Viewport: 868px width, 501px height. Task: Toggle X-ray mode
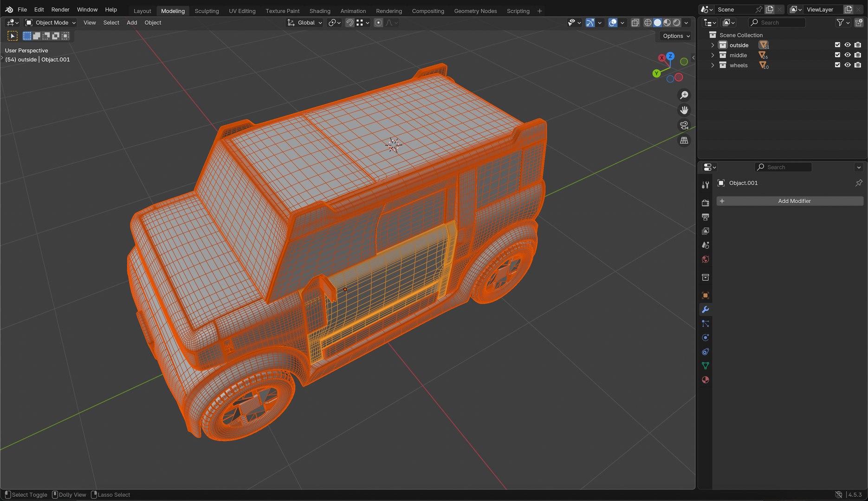(x=635, y=22)
